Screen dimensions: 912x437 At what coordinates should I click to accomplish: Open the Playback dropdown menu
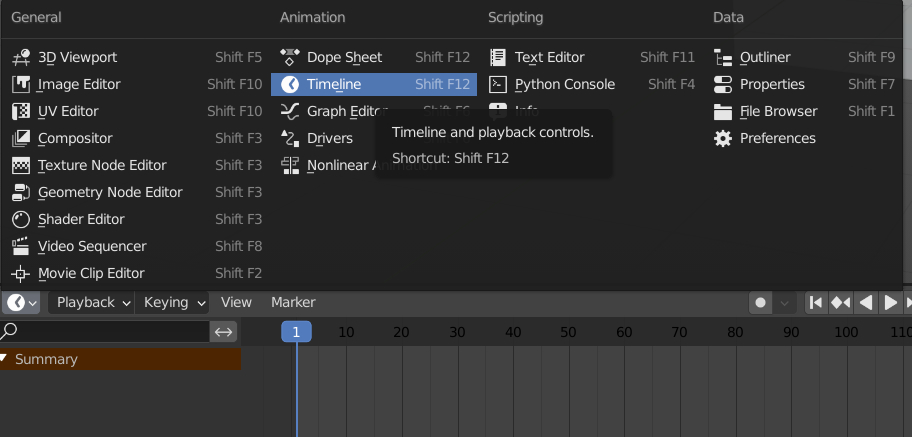(x=92, y=303)
